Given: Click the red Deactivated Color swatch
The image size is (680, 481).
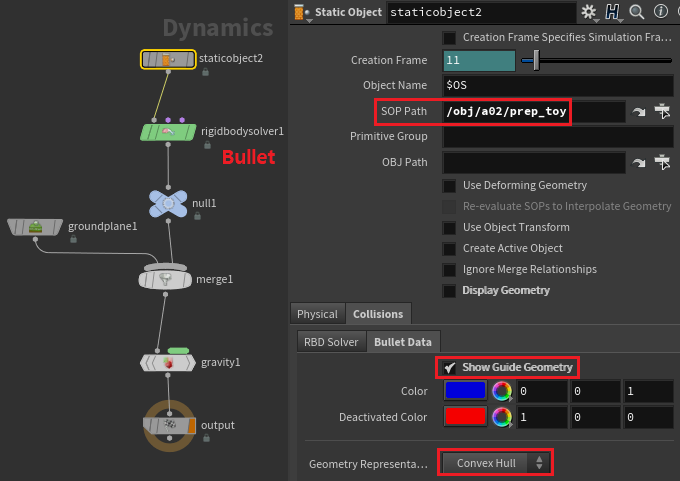Looking at the screenshot, I should (465, 417).
